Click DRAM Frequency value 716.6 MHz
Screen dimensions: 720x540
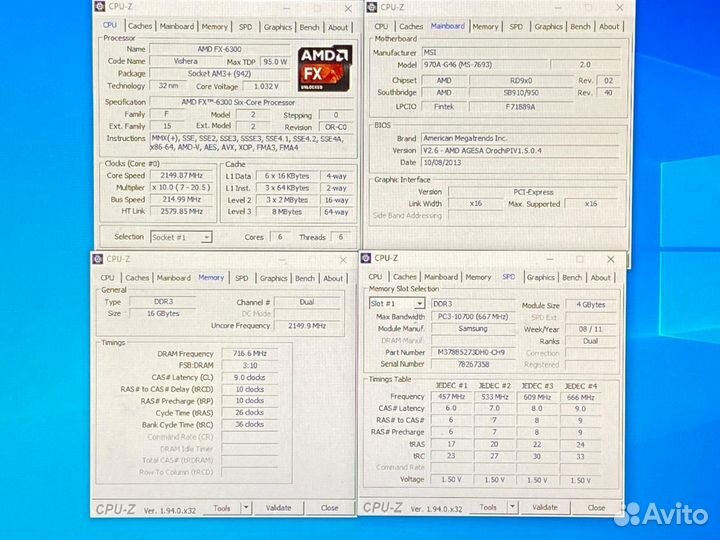[250, 353]
